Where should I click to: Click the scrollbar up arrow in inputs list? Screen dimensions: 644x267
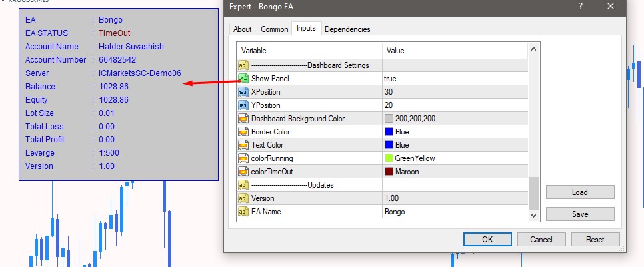click(533, 49)
